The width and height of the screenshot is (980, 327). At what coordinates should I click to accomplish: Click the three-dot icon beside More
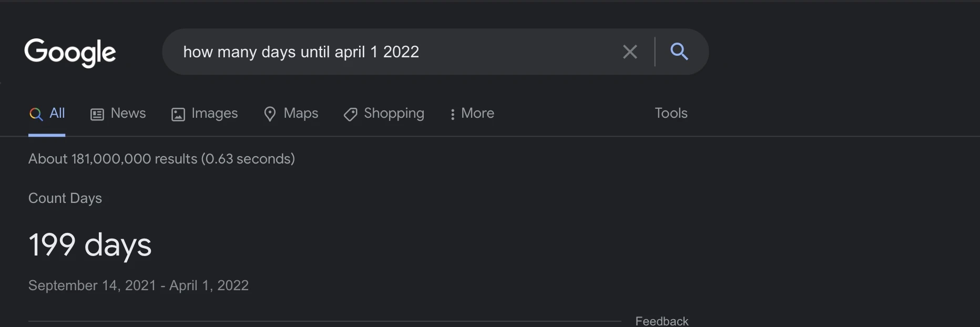[452, 114]
